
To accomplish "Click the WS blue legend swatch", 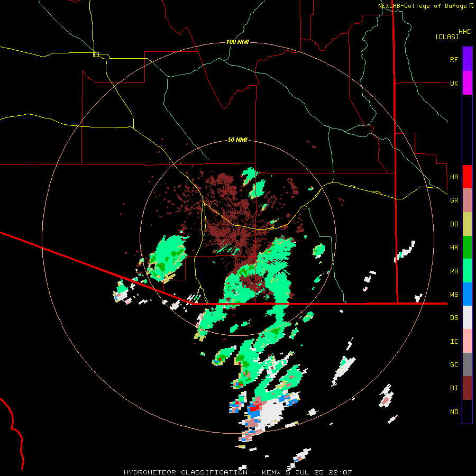I will point(467,294).
